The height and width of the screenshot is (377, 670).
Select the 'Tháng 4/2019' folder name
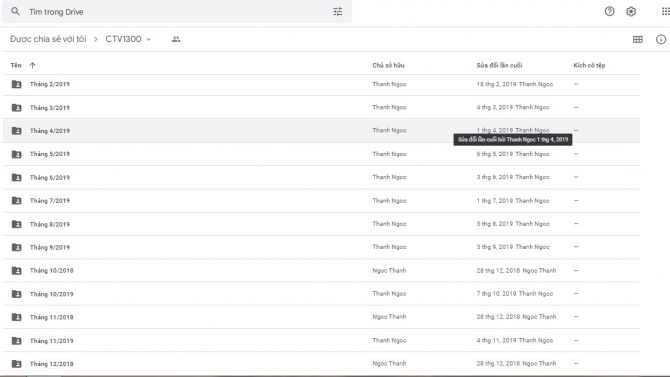50,131
